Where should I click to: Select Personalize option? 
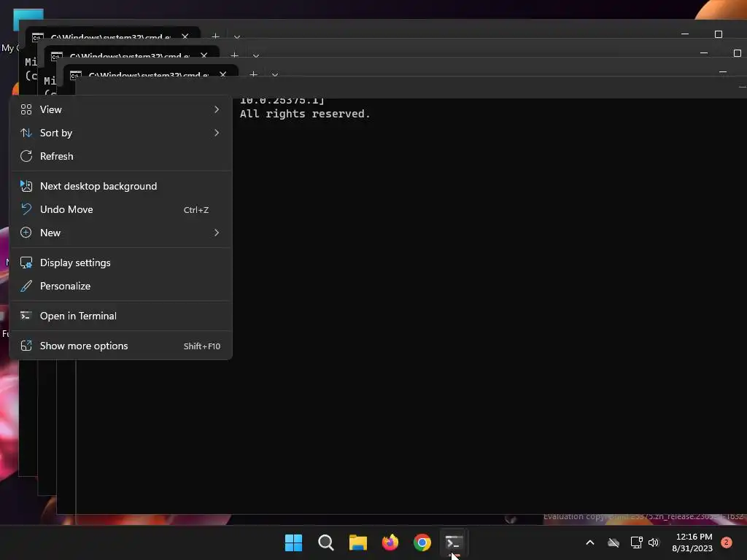point(120,286)
